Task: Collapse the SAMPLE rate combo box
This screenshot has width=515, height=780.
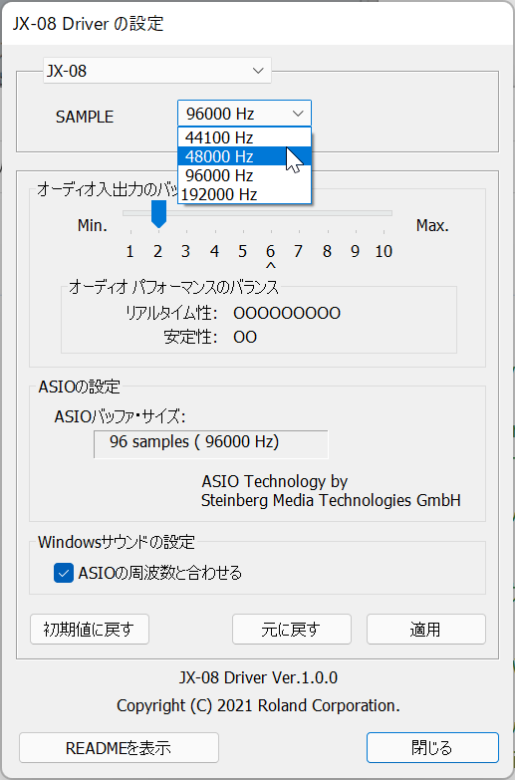Action: 244,113
